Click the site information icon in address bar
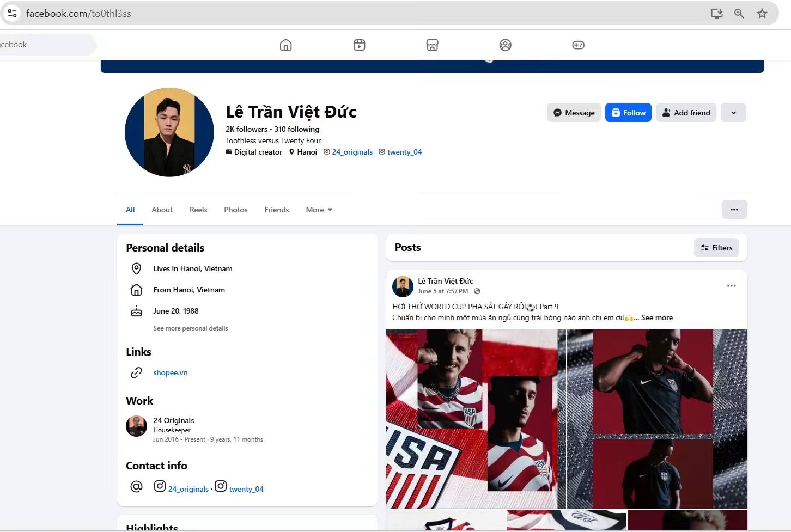791x532 pixels. pyautogui.click(x=12, y=13)
